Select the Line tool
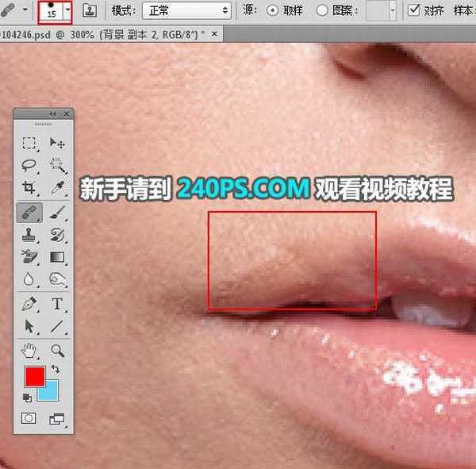 click(x=57, y=326)
